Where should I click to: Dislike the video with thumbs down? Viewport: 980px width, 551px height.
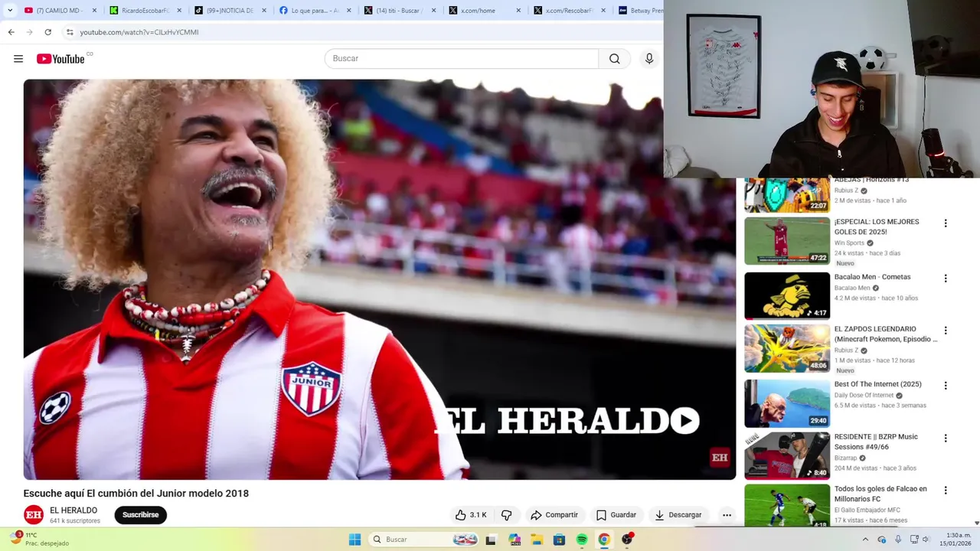[x=506, y=515]
